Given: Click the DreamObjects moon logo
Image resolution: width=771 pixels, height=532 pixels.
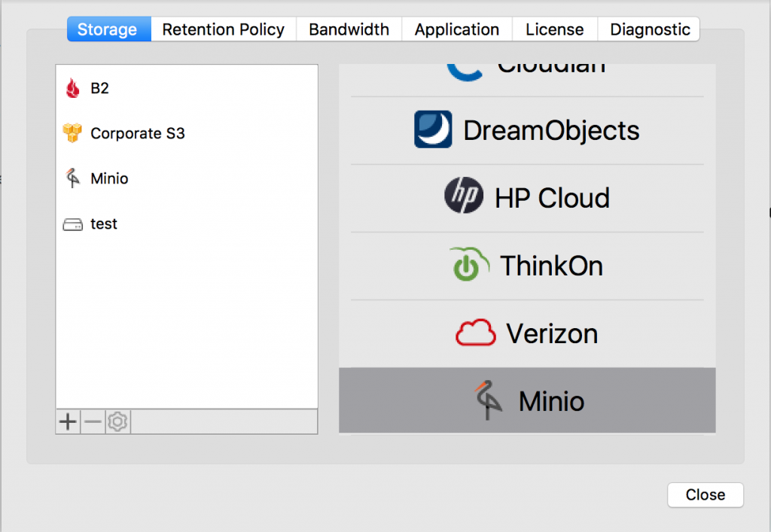Looking at the screenshot, I should coord(433,129).
